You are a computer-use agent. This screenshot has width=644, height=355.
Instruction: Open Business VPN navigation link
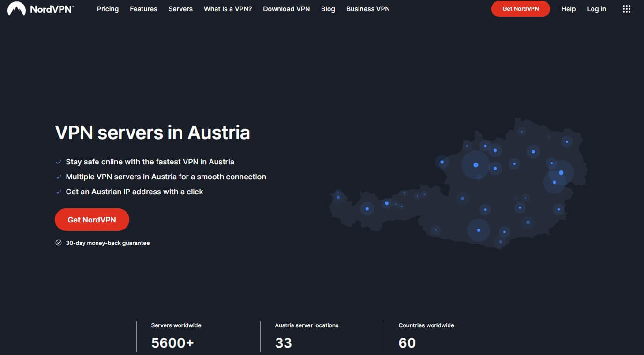[368, 9]
